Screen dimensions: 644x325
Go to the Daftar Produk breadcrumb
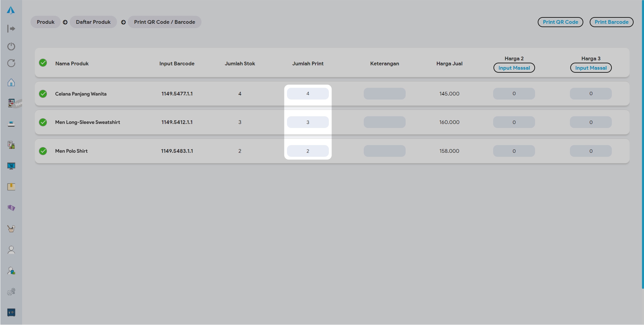click(x=93, y=22)
